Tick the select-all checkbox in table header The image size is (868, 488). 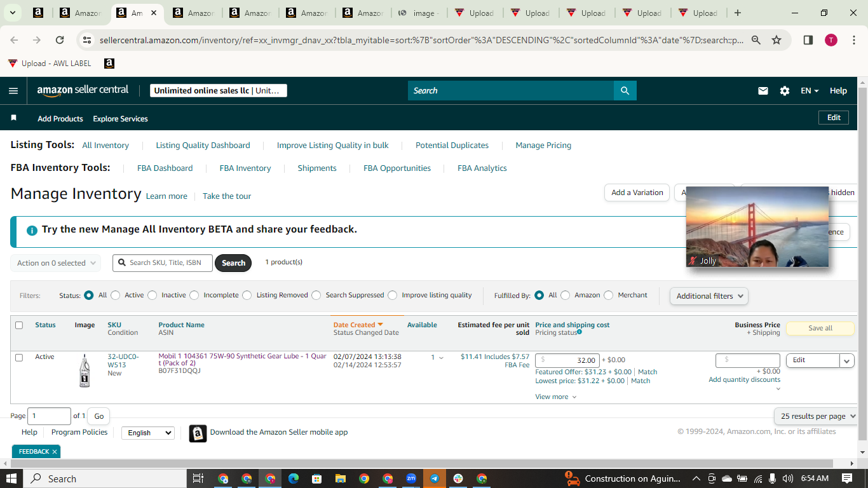pyautogui.click(x=19, y=325)
